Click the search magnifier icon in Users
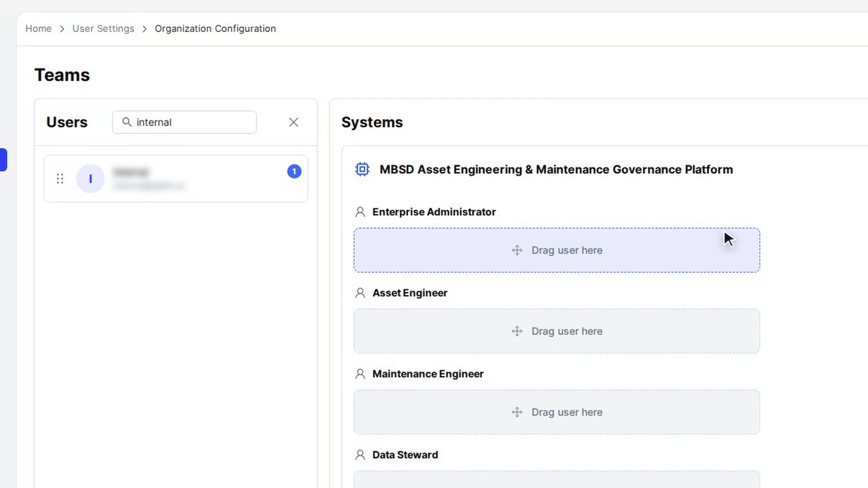This screenshot has width=868, height=488. (x=127, y=122)
